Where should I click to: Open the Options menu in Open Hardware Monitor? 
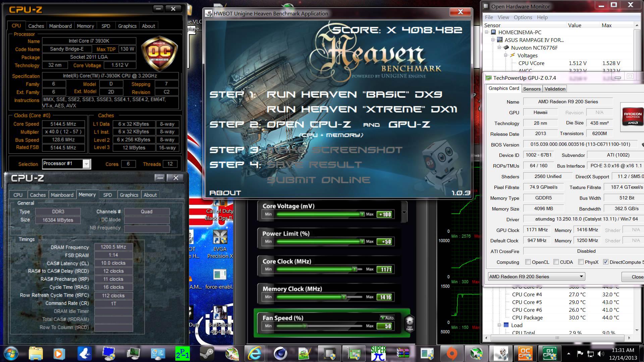tap(523, 17)
